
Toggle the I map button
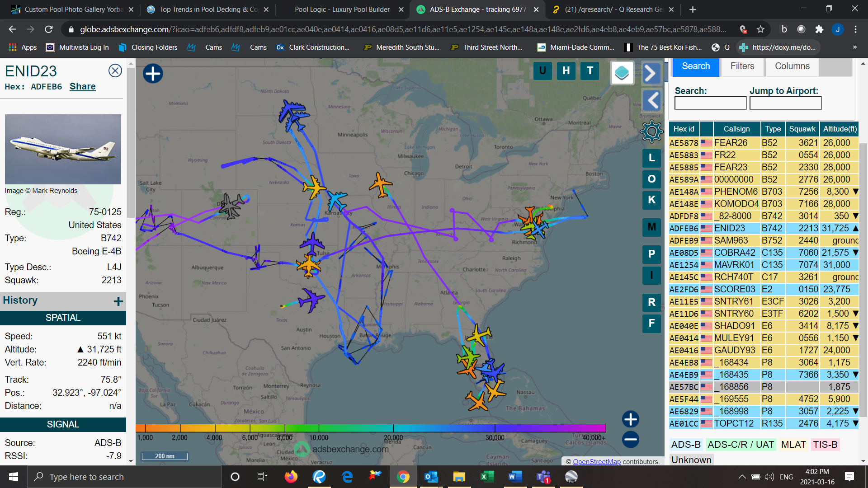[651, 275]
